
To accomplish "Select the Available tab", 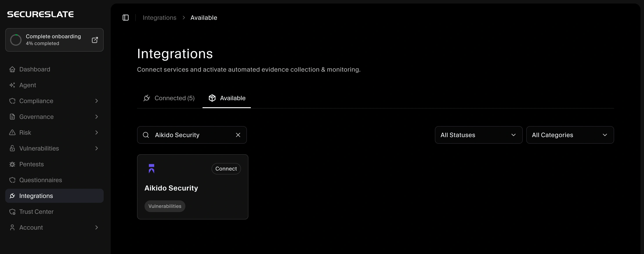I will pyautogui.click(x=227, y=98).
